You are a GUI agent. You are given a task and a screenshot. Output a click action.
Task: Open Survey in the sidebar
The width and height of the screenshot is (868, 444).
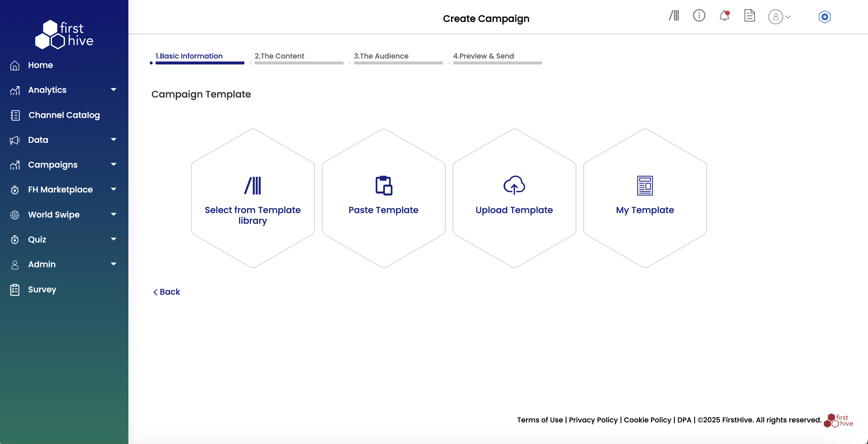[42, 289]
